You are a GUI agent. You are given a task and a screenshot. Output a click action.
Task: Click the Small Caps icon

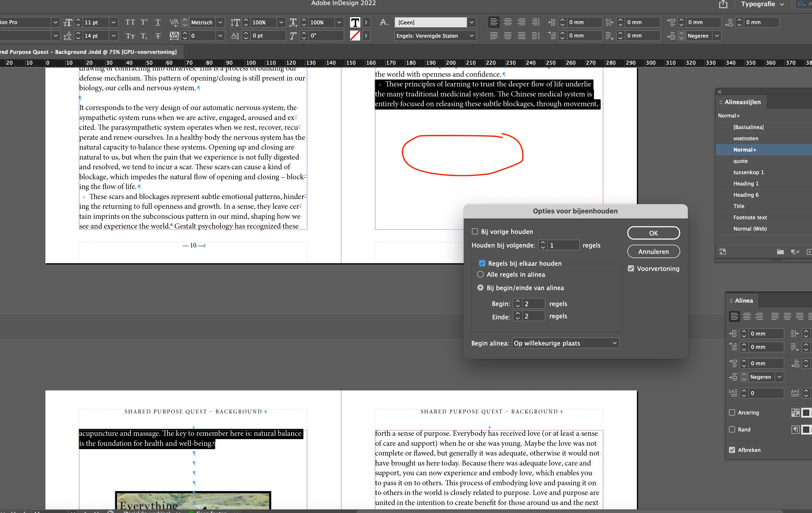(x=130, y=36)
